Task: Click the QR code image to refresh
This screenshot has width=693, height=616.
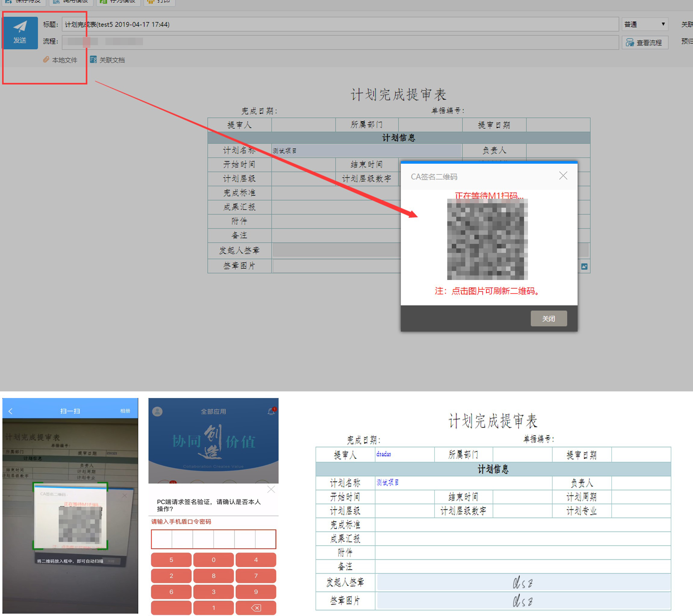Action: 487,239
